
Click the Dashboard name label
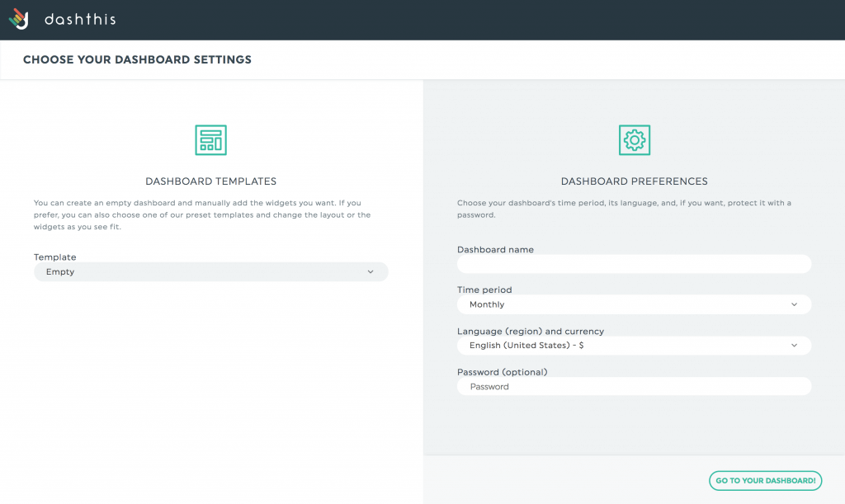[495, 249]
